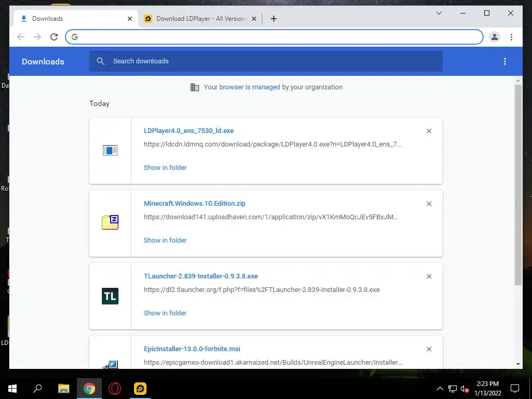The width and height of the screenshot is (532, 399).
Task: Remove TLauncher installer from list
Action: (429, 276)
